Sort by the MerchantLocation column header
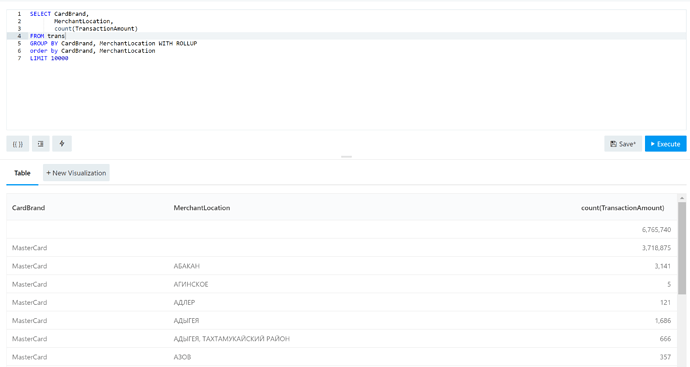The width and height of the screenshot is (690, 367). point(202,208)
